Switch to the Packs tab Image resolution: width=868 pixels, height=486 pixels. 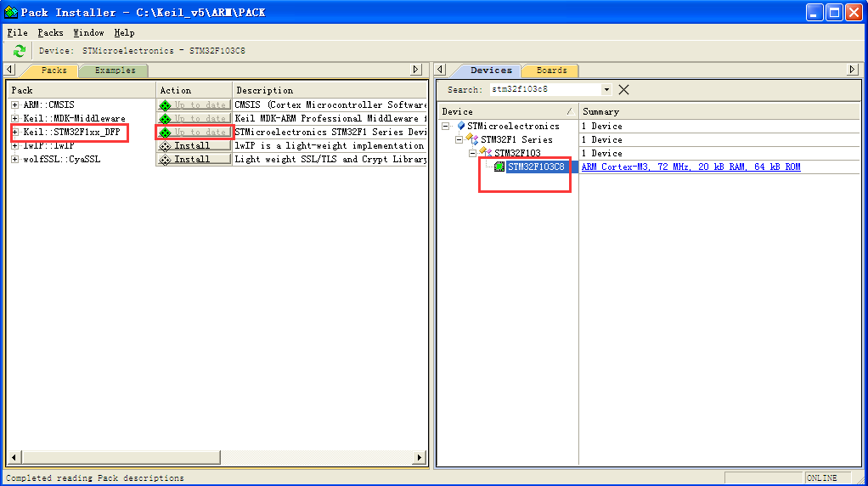pos(54,71)
